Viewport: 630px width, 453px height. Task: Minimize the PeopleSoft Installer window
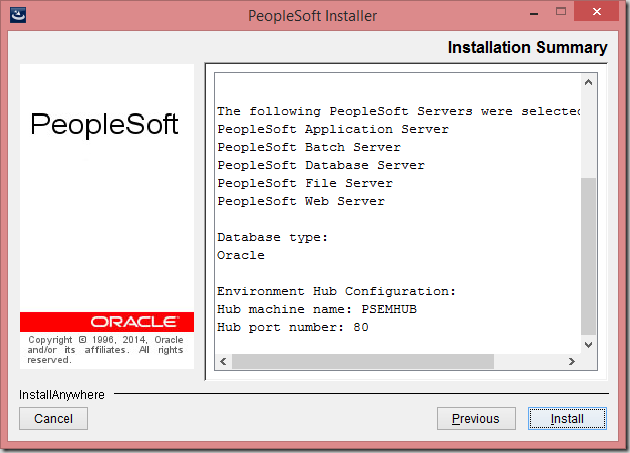pyautogui.click(x=534, y=12)
